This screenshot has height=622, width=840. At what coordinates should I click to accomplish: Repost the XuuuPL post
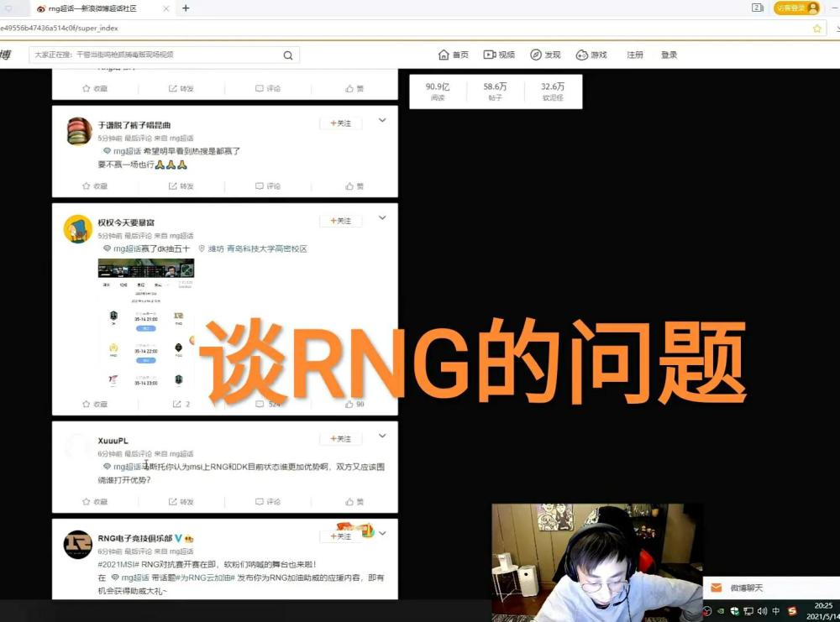click(x=181, y=502)
